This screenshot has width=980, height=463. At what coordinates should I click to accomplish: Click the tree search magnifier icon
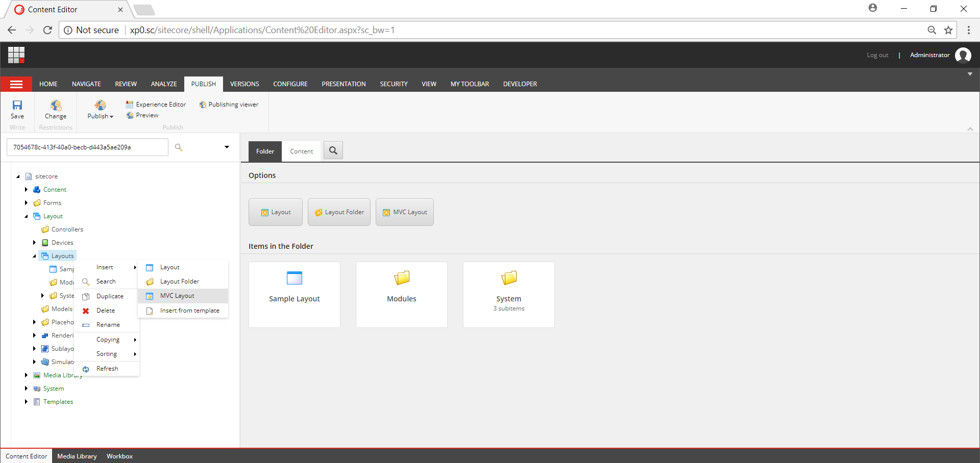pyautogui.click(x=179, y=147)
